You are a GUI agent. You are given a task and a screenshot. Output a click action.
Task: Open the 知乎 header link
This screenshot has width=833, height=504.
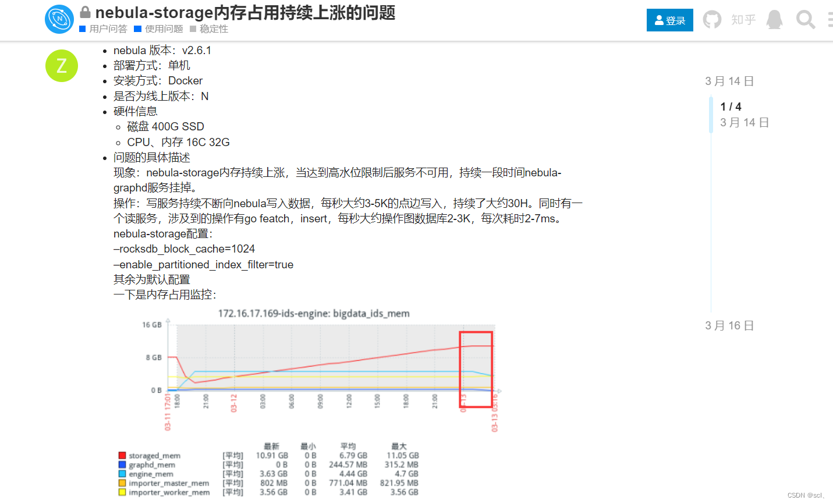[x=743, y=20]
